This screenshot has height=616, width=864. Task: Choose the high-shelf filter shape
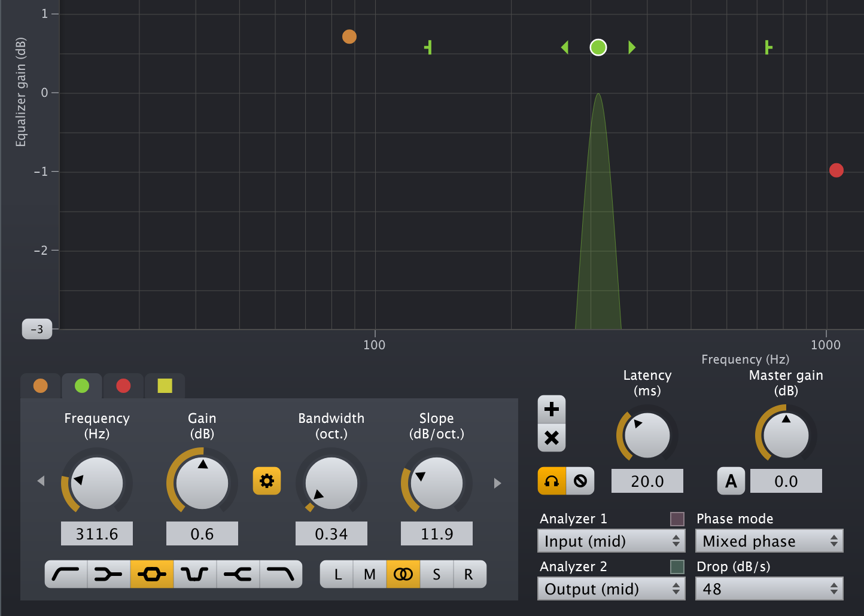[238, 575]
